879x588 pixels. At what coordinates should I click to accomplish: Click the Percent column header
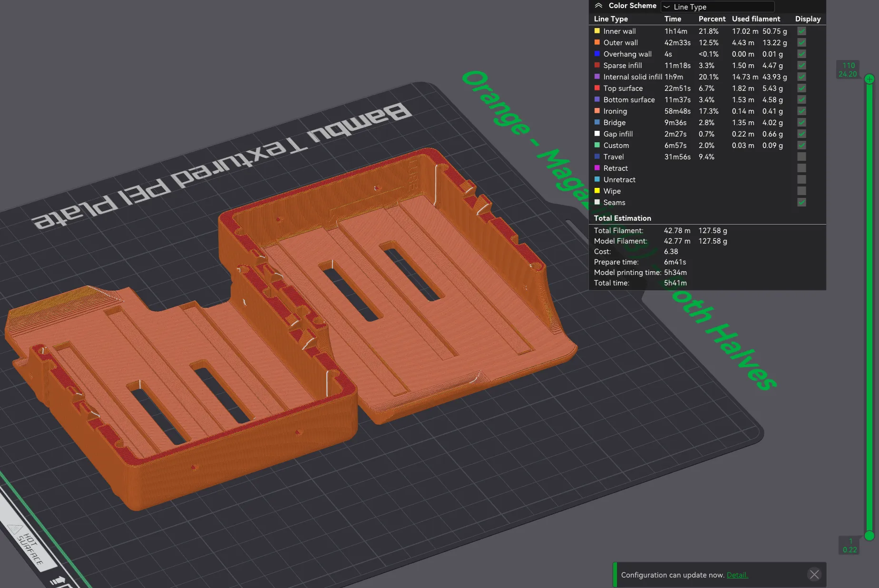click(x=712, y=19)
